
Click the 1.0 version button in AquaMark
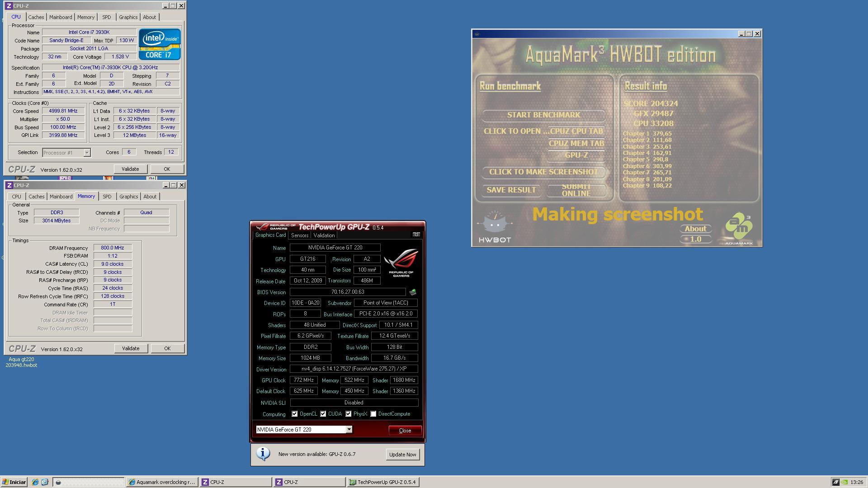click(x=695, y=239)
